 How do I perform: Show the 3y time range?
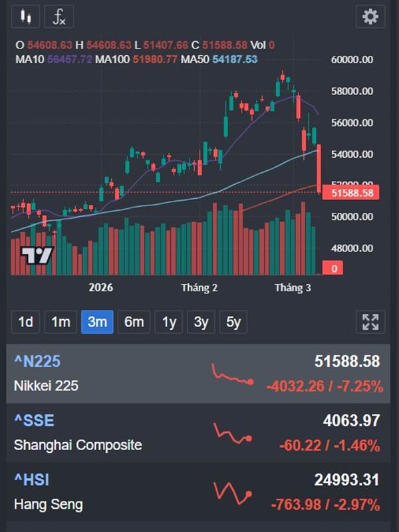(201, 322)
